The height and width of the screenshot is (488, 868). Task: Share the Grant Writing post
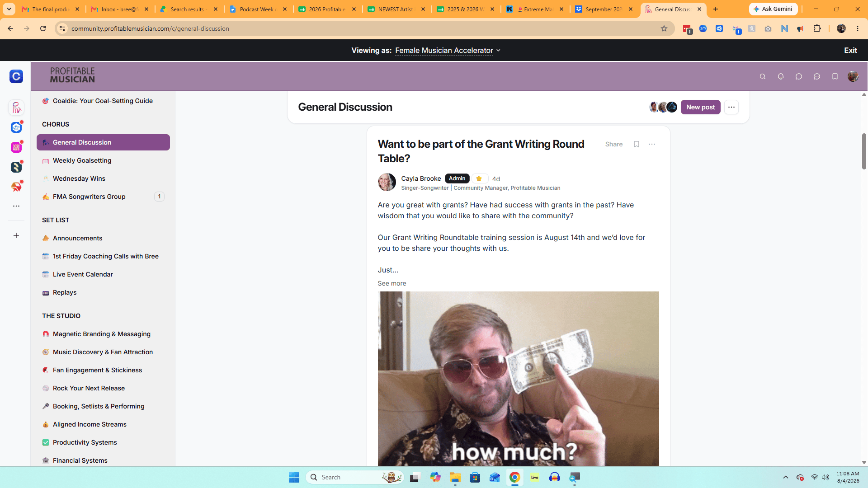point(614,144)
